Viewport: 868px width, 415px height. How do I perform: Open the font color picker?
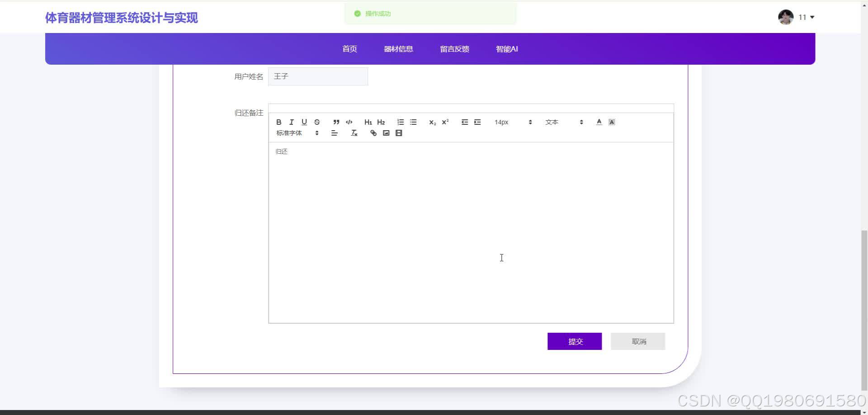599,122
